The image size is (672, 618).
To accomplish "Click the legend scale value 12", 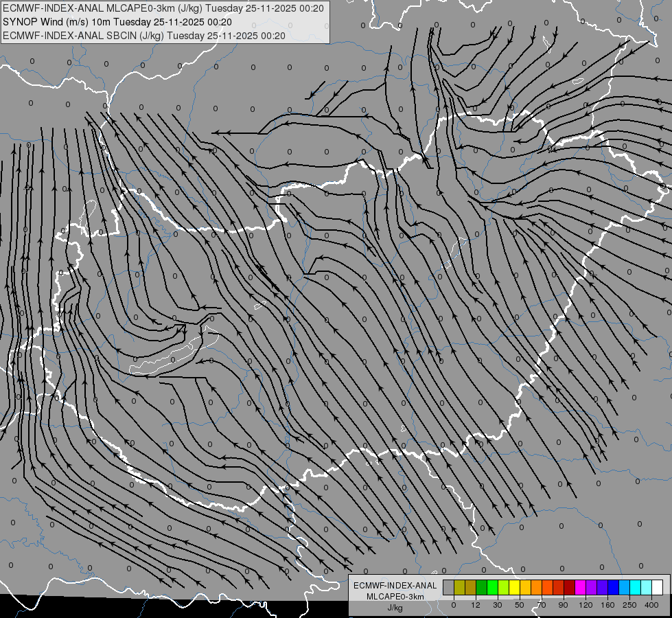I will tap(476, 605).
